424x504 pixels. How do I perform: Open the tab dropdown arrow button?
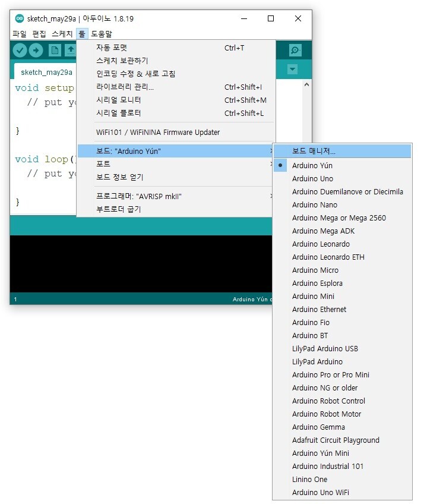[292, 69]
